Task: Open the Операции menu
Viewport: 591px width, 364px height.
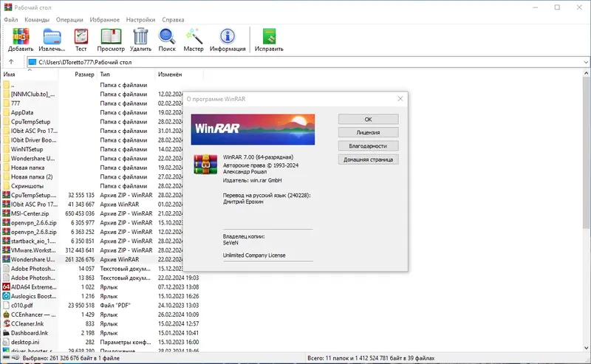Action: click(69, 20)
